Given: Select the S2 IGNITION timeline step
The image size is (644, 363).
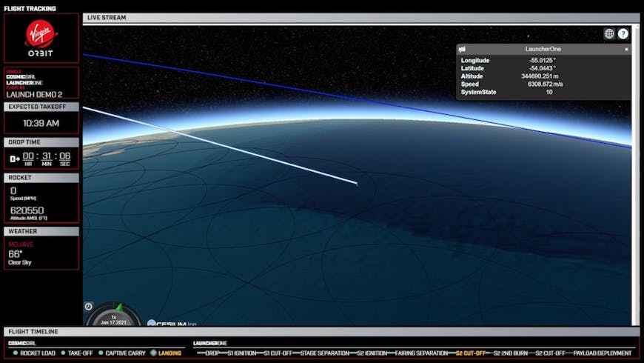Looking at the screenshot, I should coord(372,353).
